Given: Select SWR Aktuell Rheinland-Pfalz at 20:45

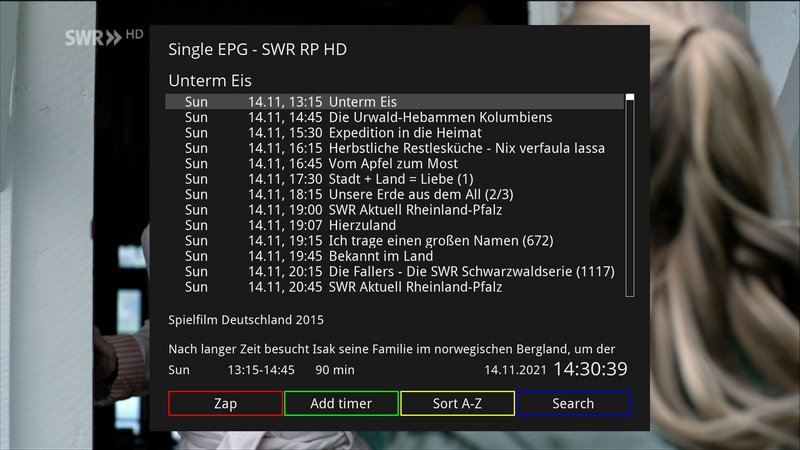Looking at the screenshot, I should click(394, 287).
